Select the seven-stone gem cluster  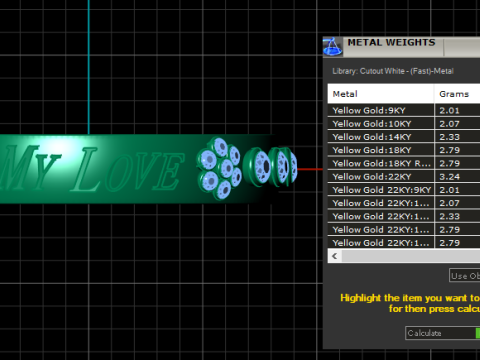coord(219,169)
